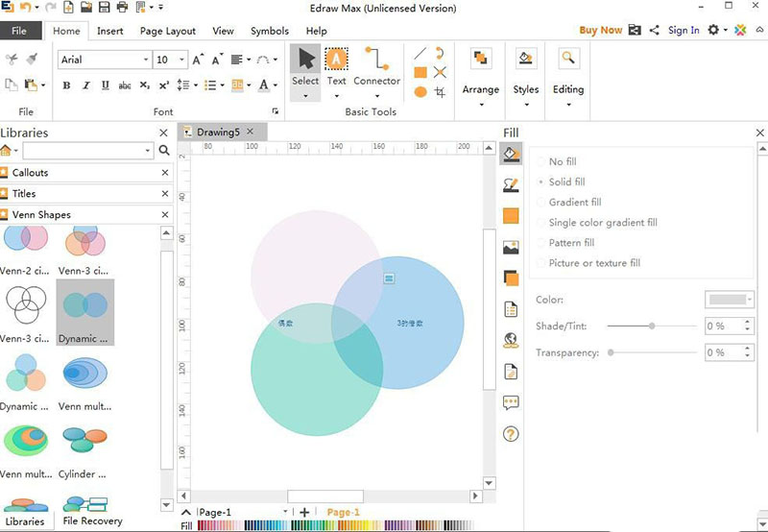The width and height of the screenshot is (768, 532).
Task: Open the Fill paint bucket sidebar tab
Action: (x=512, y=153)
